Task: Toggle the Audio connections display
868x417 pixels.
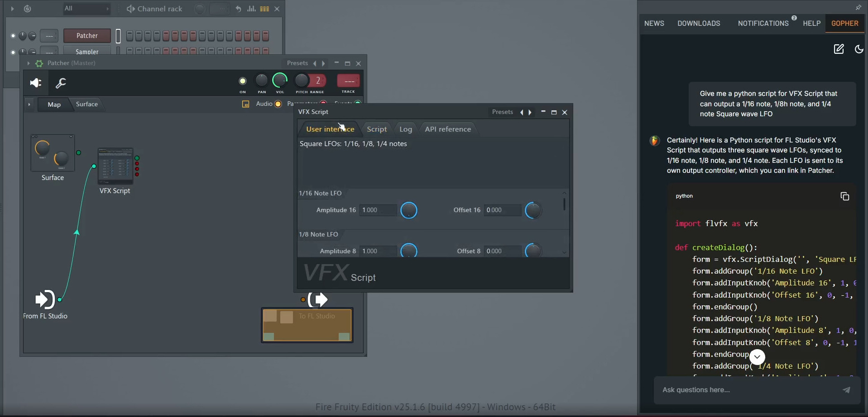Action: tap(278, 104)
